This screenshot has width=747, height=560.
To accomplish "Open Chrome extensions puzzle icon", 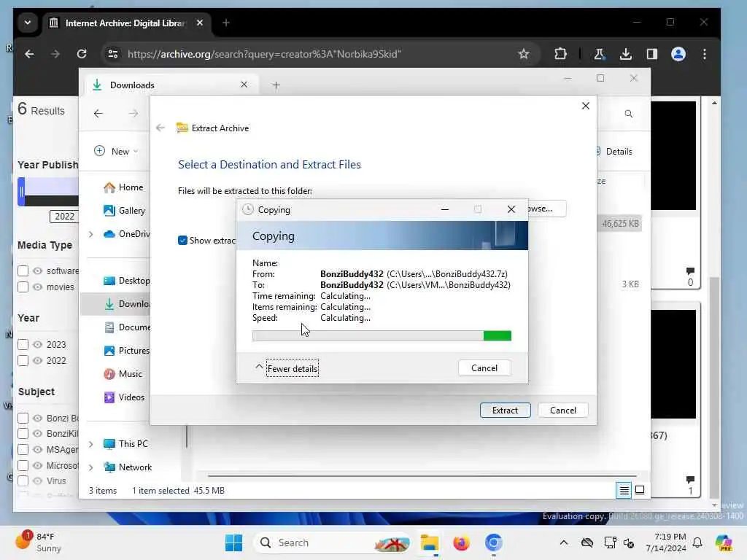I will point(561,54).
